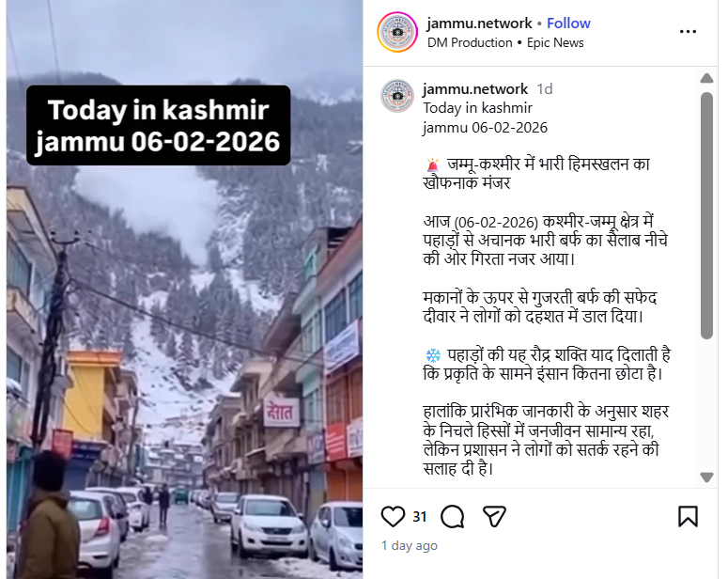
Task: Save post with the bookmark icon
Action: pos(688,516)
